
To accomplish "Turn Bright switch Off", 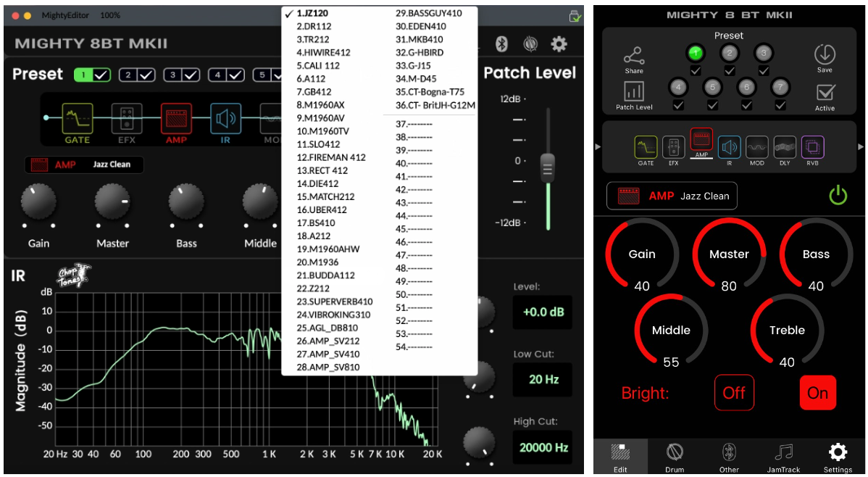I will point(734,393).
